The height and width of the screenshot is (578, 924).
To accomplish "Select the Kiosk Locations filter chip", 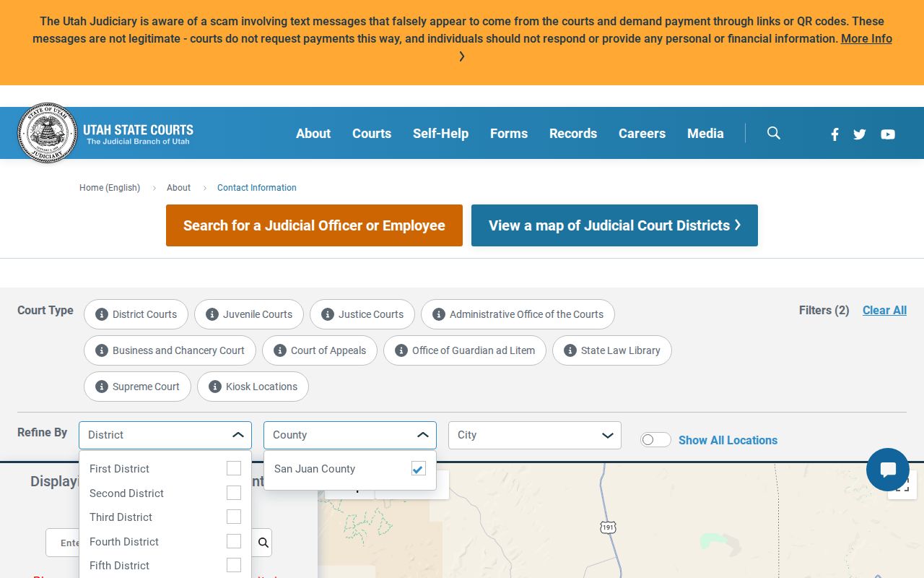I will point(253,387).
